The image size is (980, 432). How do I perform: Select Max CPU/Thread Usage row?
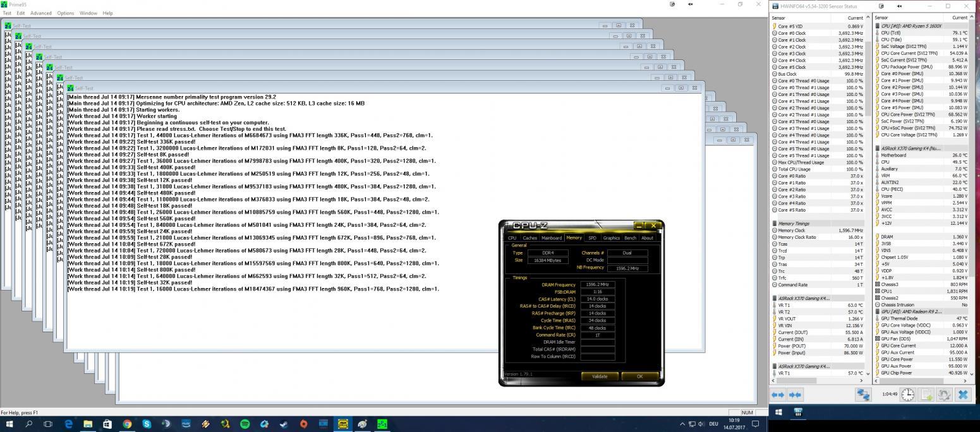coord(818,162)
